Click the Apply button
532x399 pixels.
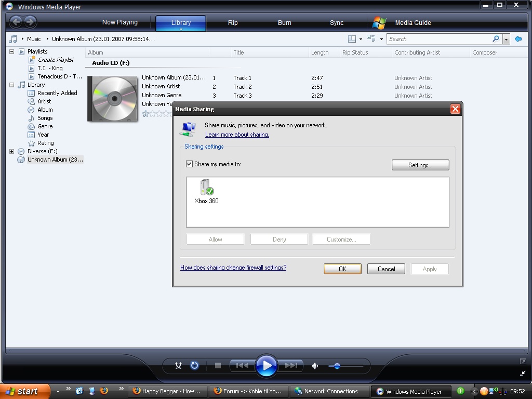(x=430, y=269)
